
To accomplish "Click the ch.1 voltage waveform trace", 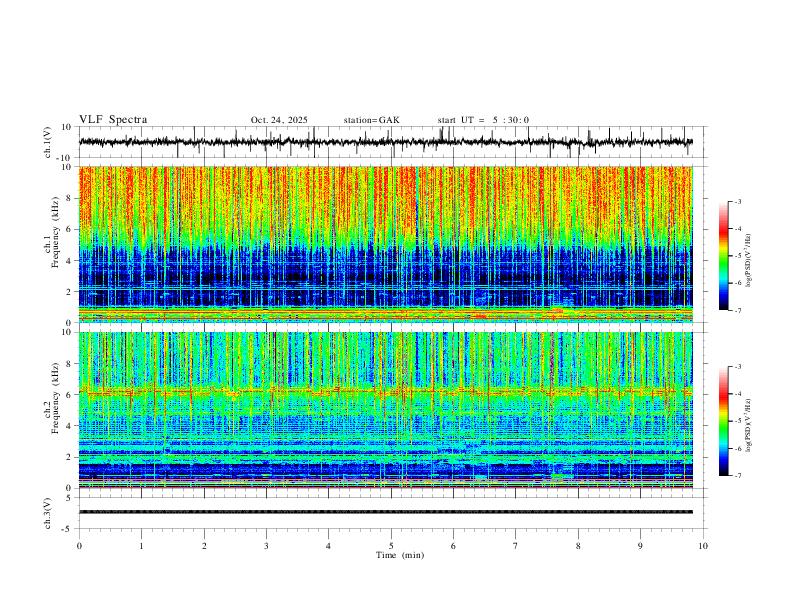I will (x=386, y=142).
